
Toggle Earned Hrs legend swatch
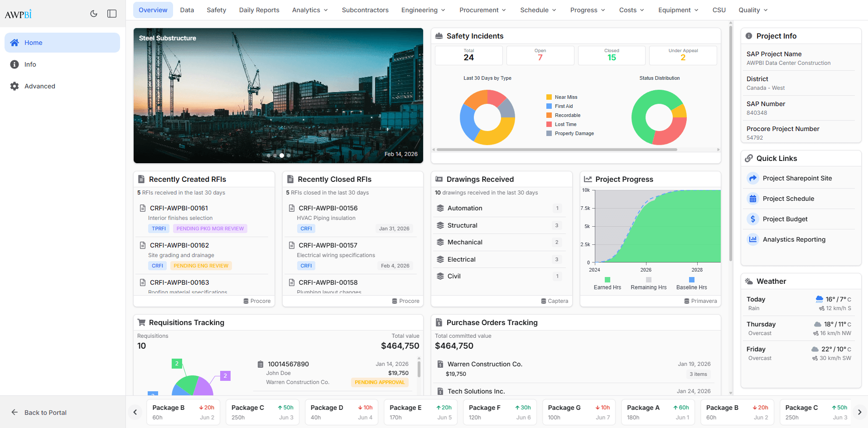pyautogui.click(x=608, y=280)
